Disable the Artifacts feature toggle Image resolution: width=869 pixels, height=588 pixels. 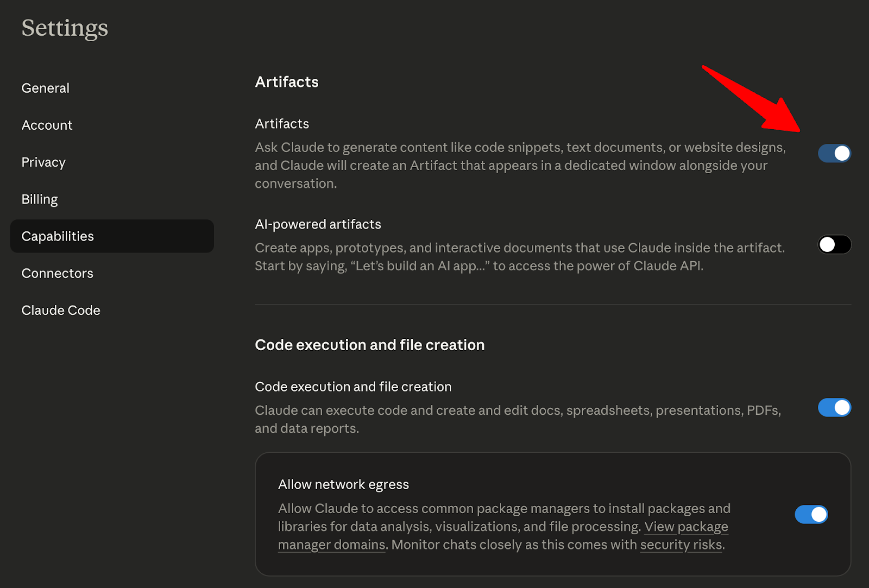pos(834,153)
